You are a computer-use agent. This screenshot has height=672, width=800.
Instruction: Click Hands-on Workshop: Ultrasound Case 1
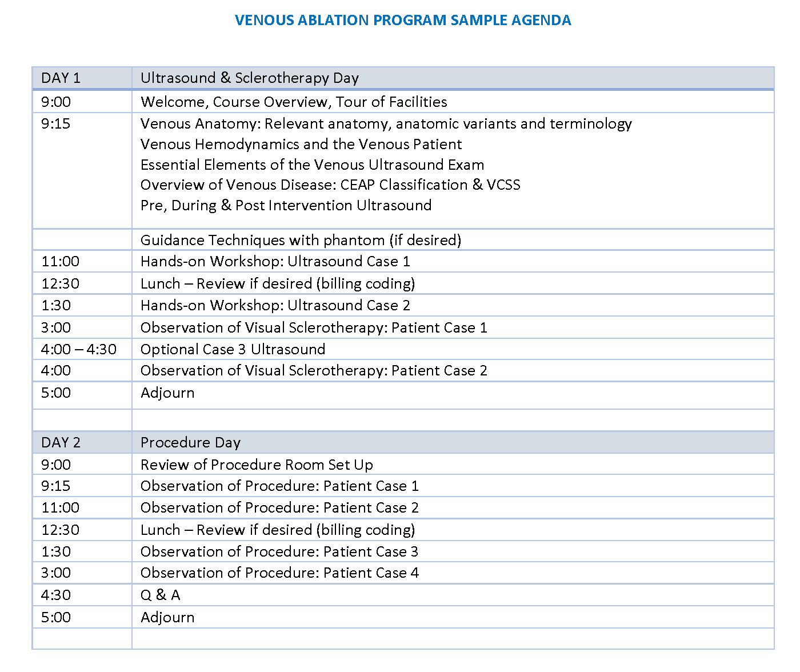(x=275, y=261)
